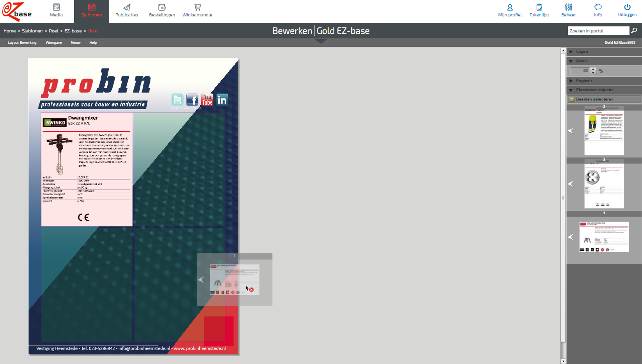Open the Winkelmandje shopping cart
642x364 pixels.
[197, 11]
